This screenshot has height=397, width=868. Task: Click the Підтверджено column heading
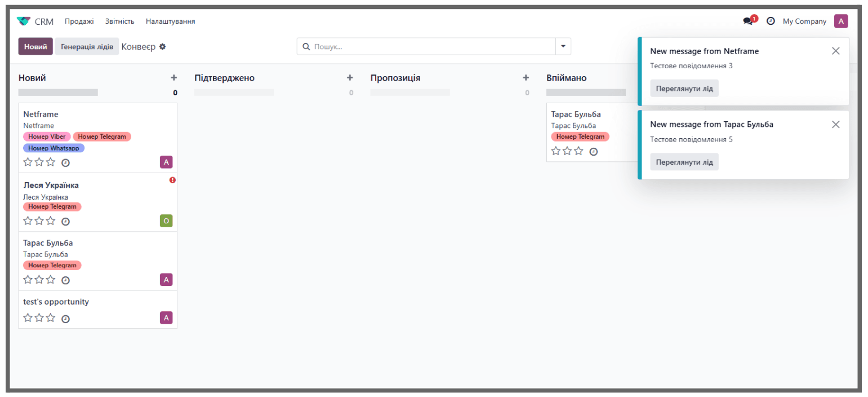pyautogui.click(x=225, y=78)
